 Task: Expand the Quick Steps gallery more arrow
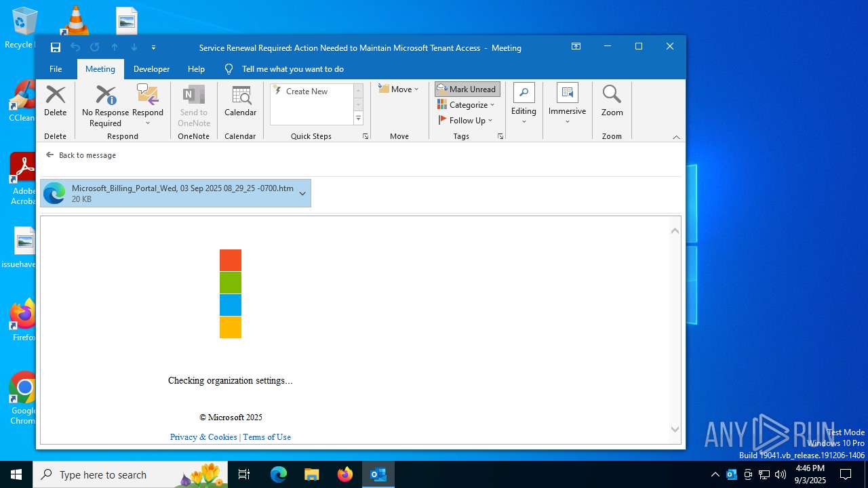point(358,119)
